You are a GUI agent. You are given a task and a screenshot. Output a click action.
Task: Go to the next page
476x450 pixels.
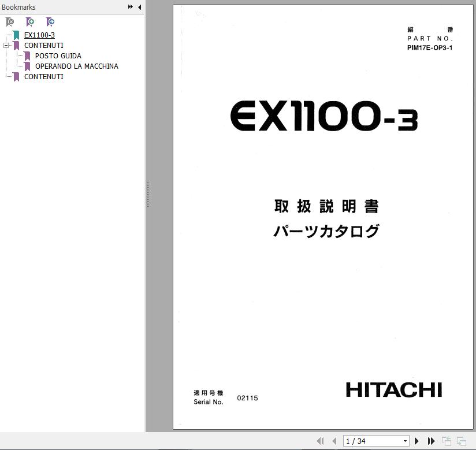[x=417, y=441]
